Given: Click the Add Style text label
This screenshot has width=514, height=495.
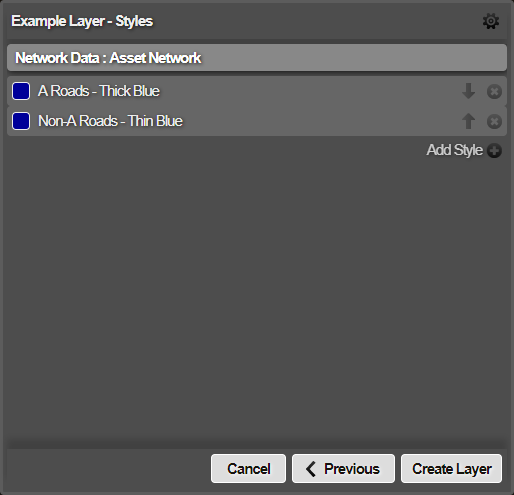Looking at the screenshot, I should click(455, 150).
